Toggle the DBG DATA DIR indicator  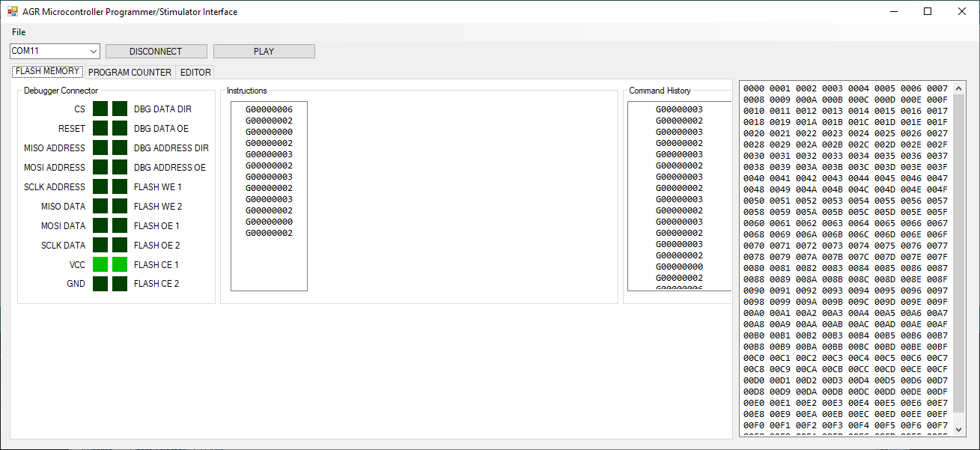coord(120,109)
